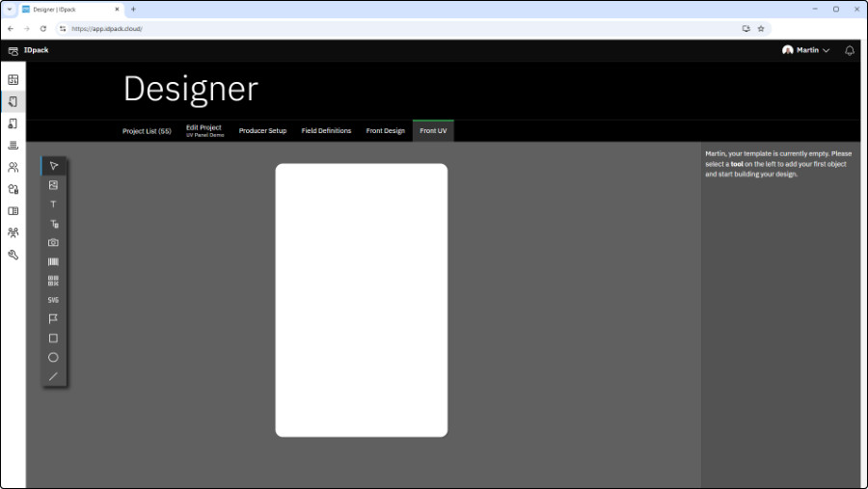Pick the camera photo tool
Image resolution: width=868 pixels, height=489 pixels.
[53, 242]
